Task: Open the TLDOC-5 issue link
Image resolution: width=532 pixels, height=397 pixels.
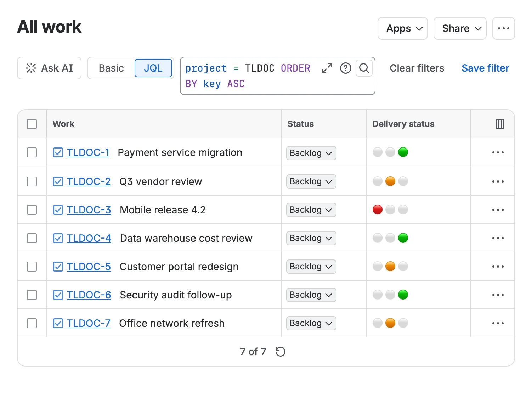Action: pos(89,267)
